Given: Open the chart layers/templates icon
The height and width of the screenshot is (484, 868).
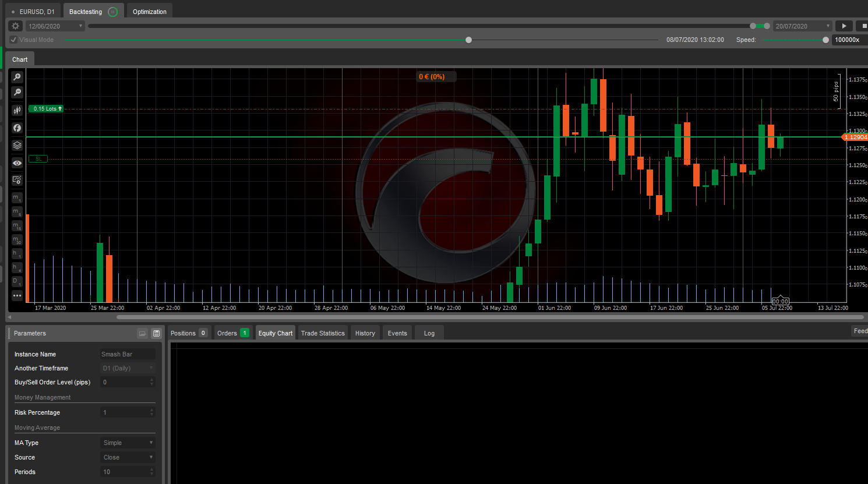Looking at the screenshot, I should click(17, 145).
